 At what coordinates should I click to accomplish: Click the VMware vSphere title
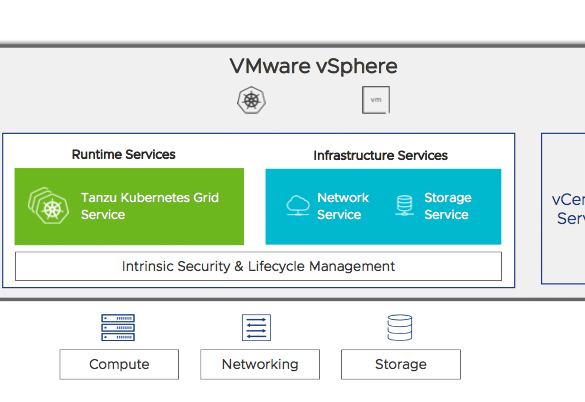pos(313,66)
